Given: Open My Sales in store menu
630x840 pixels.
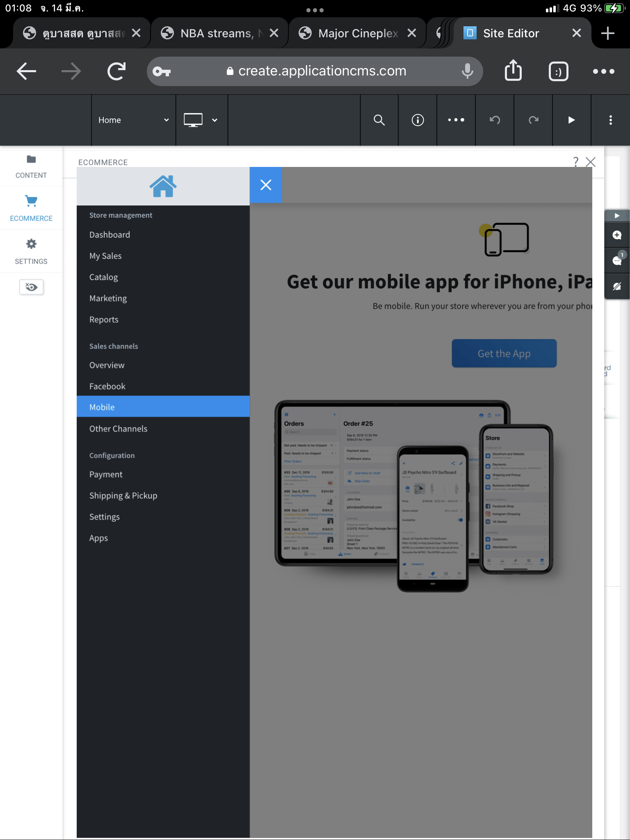Looking at the screenshot, I should click(163, 256).
